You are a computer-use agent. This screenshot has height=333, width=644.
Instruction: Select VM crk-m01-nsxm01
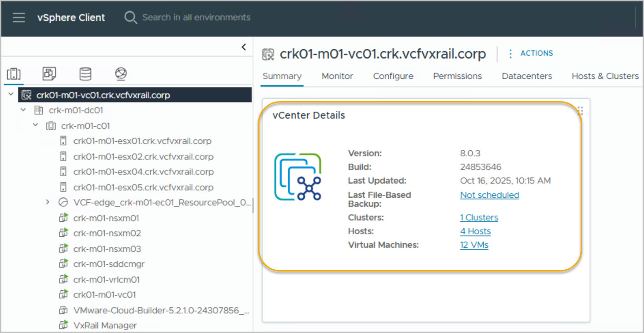106,218
